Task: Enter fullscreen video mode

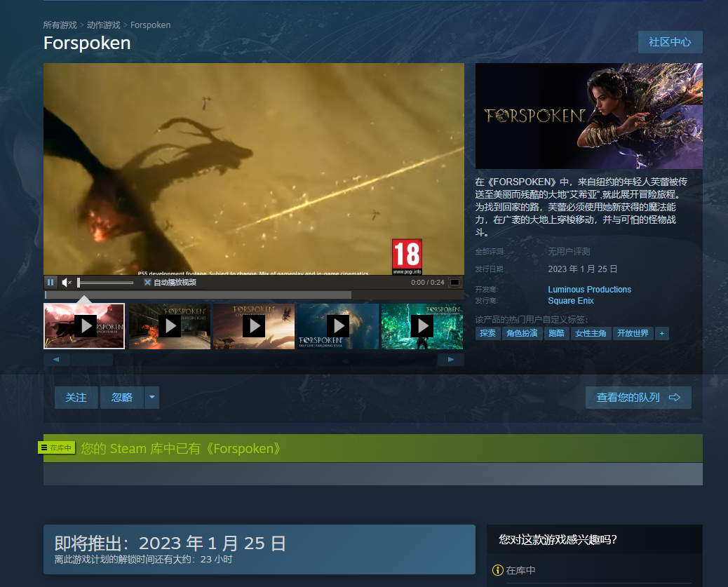Action: [455, 283]
